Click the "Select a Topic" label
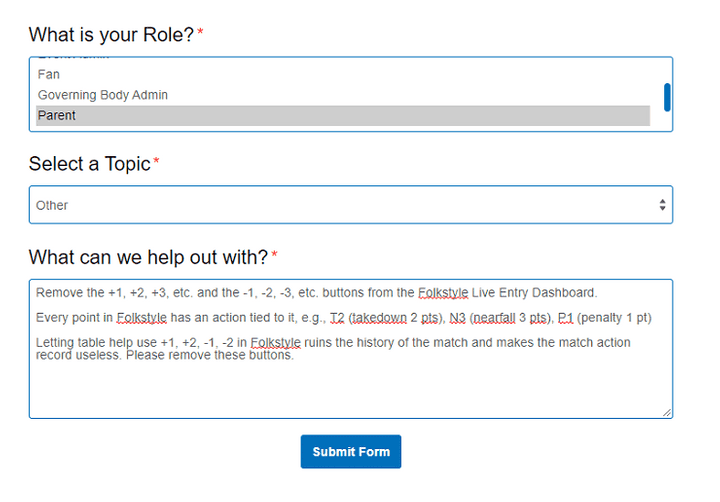 pos(89,164)
